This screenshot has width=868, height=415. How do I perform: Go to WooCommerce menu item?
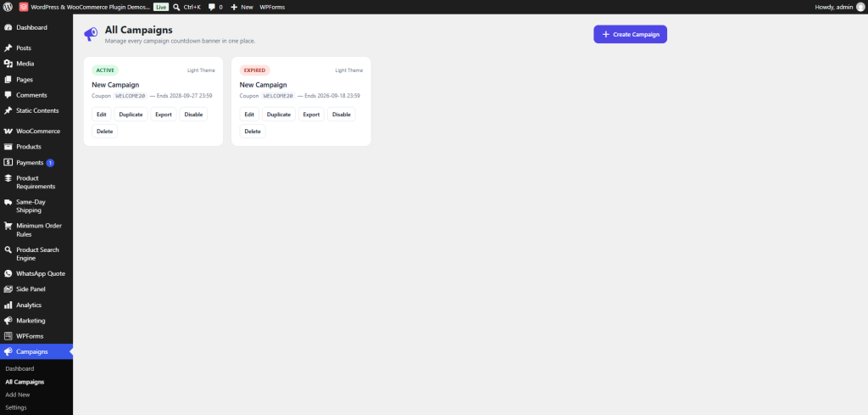pyautogui.click(x=36, y=132)
